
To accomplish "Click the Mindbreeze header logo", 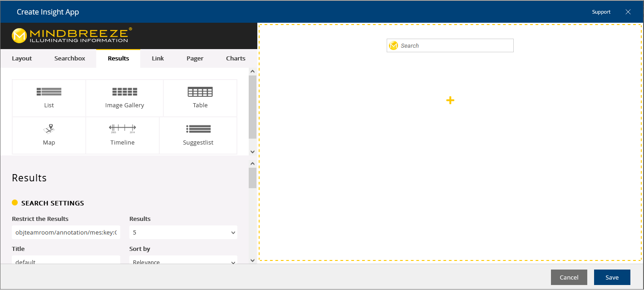I will pos(72,35).
